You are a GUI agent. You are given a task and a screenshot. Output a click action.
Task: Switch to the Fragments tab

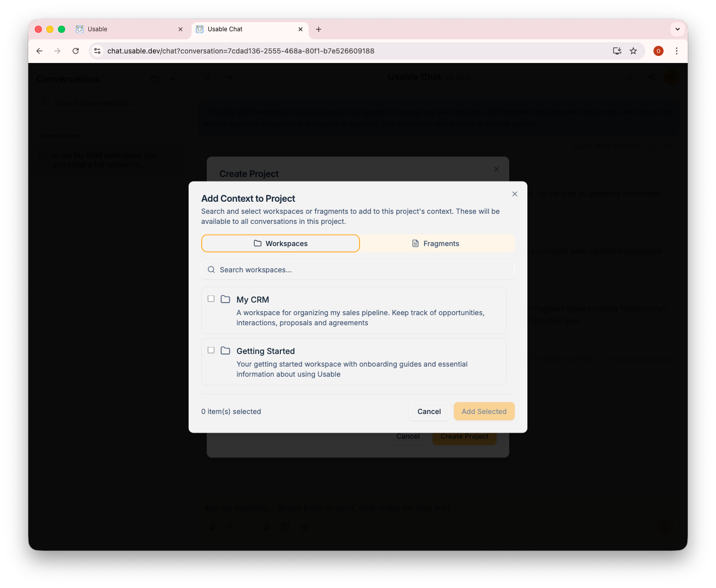tap(437, 243)
